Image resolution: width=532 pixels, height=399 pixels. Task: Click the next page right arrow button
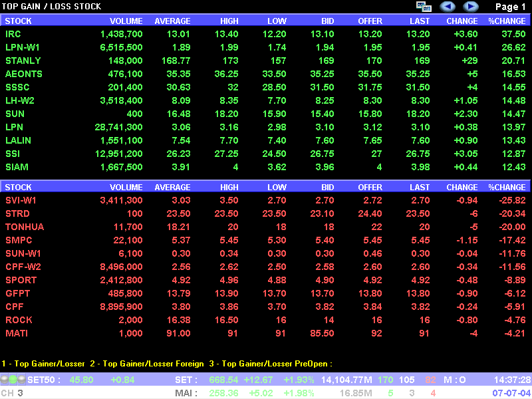pyautogui.click(x=471, y=7)
